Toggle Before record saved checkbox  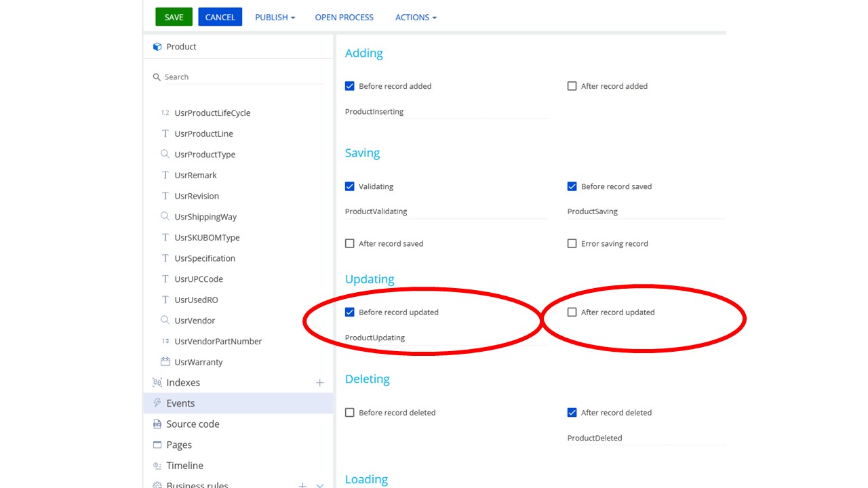[572, 186]
